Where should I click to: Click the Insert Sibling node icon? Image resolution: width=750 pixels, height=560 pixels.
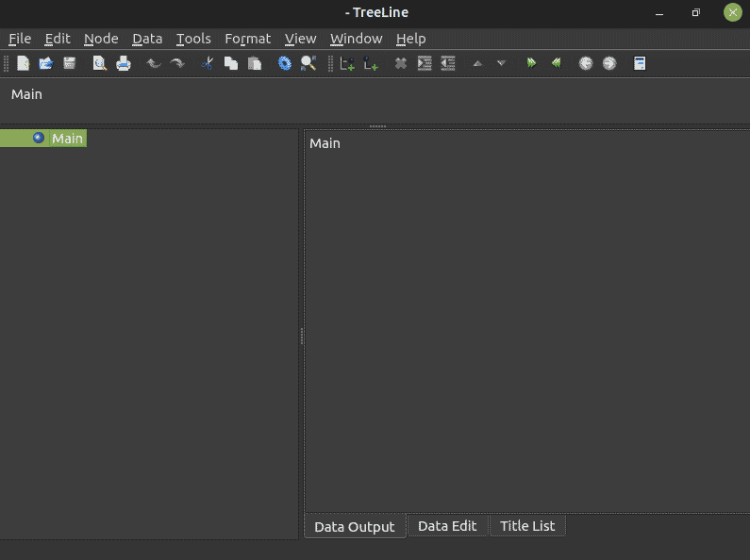click(x=371, y=63)
